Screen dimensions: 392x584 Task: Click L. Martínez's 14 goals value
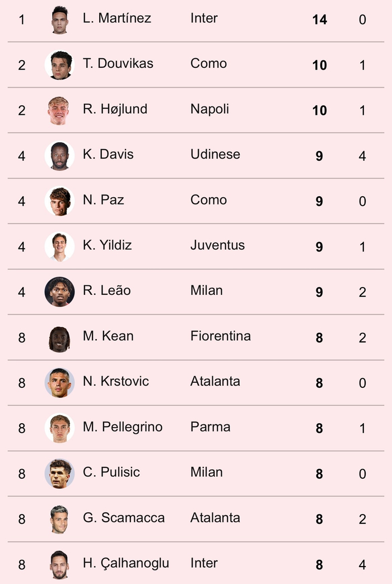pyautogui.click(x=319, y=20)
